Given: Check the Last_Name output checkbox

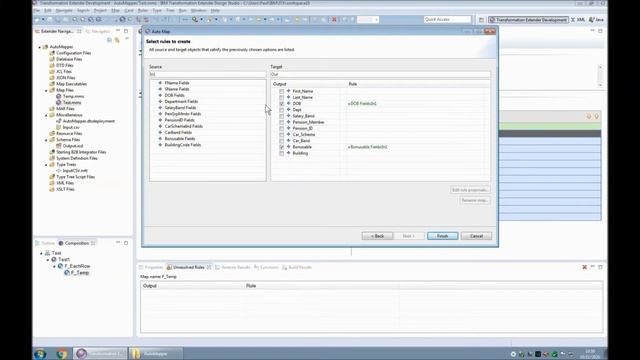Looking at the screenshot, I should [282, 98].
